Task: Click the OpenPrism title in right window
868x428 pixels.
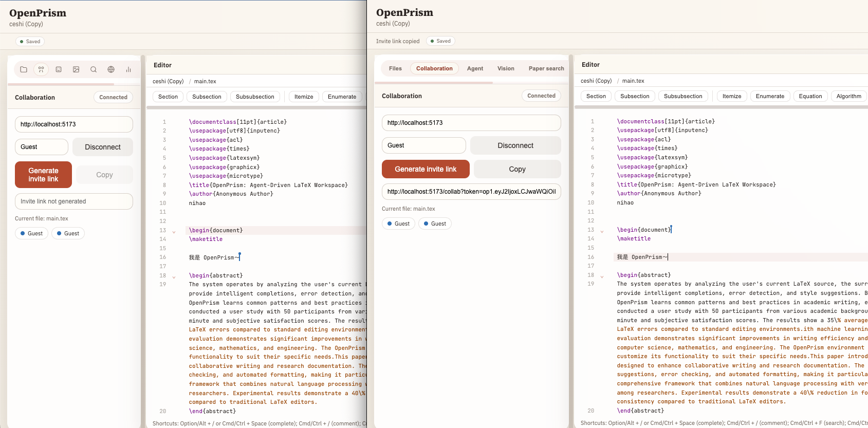Action: pos(404,13)
